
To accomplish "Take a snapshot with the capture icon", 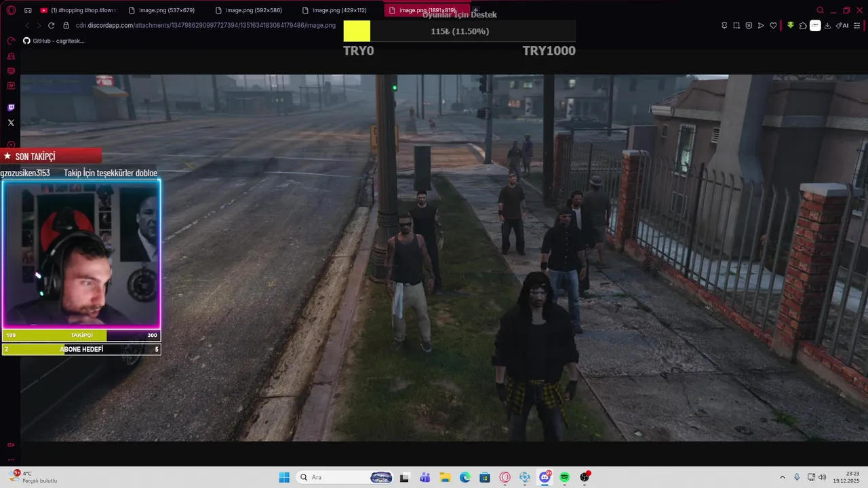I will tap(736, 26).
